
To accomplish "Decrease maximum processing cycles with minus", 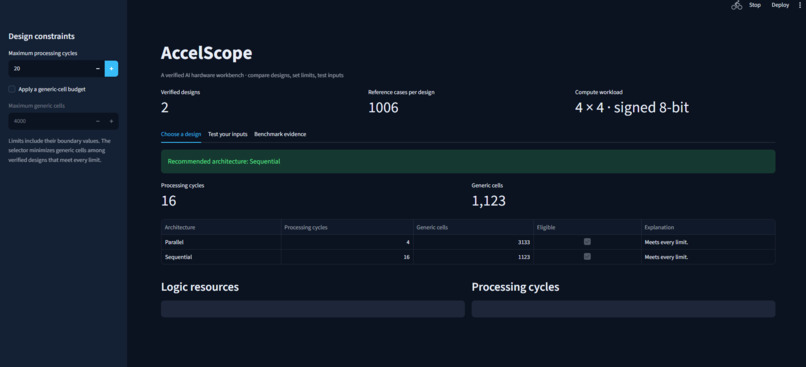I will [x=98, y=68].
